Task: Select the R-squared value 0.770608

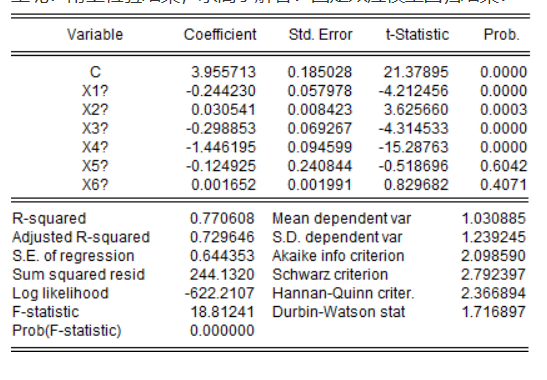Action: [x=222, y=219]
